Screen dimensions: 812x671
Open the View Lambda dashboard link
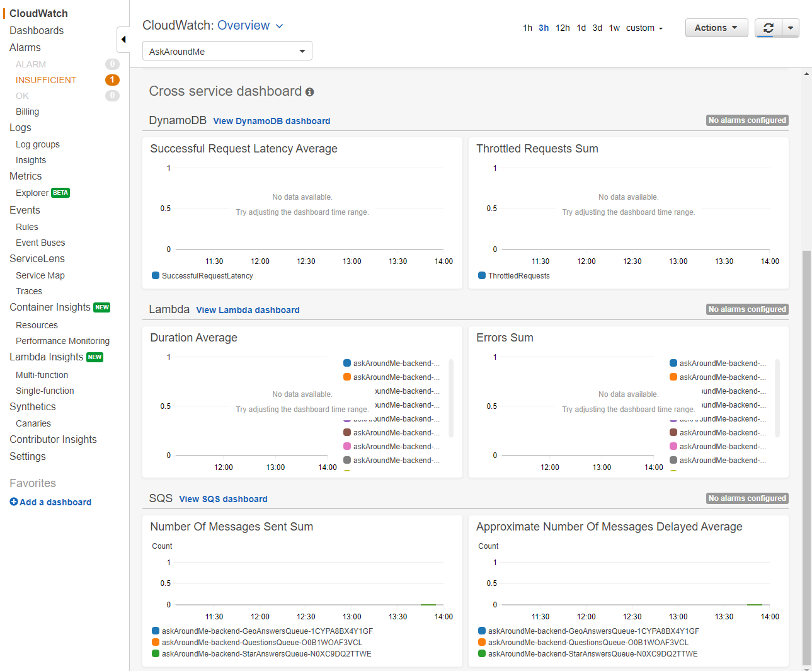click(x=248, y=310)
